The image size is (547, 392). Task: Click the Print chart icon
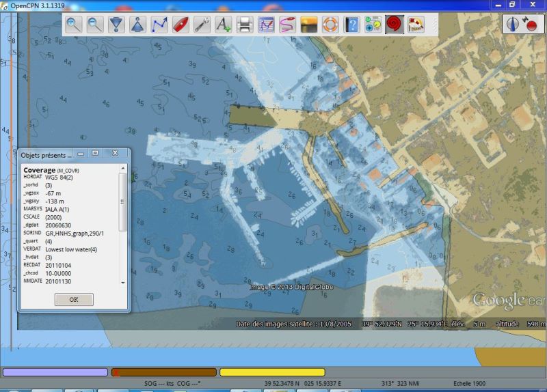click(245, 25)
